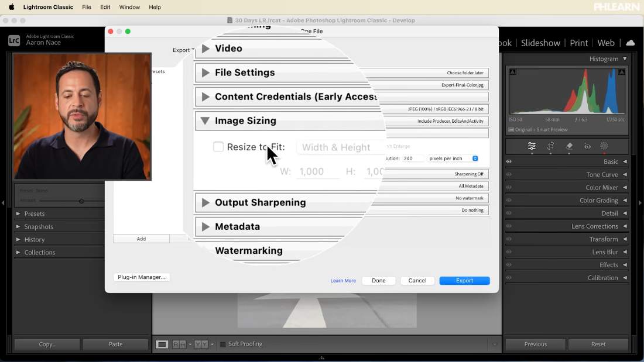Toggle Color Grading panel eye icon
Image resolution: width=644 pixels, height=362 pixels.
[x=509, y=200]
